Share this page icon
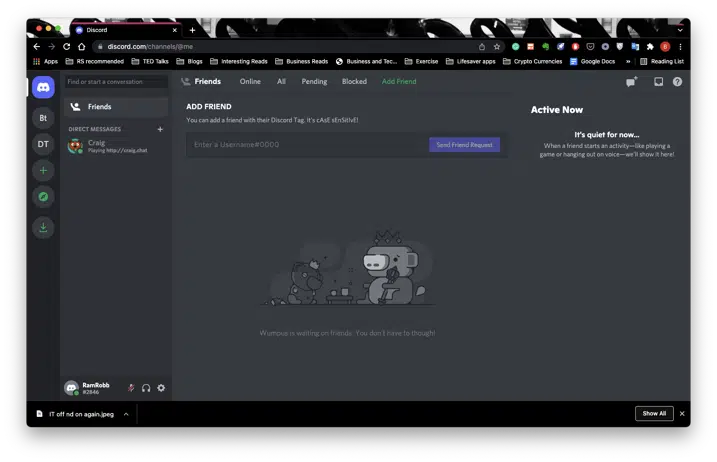 coord(482,47)
